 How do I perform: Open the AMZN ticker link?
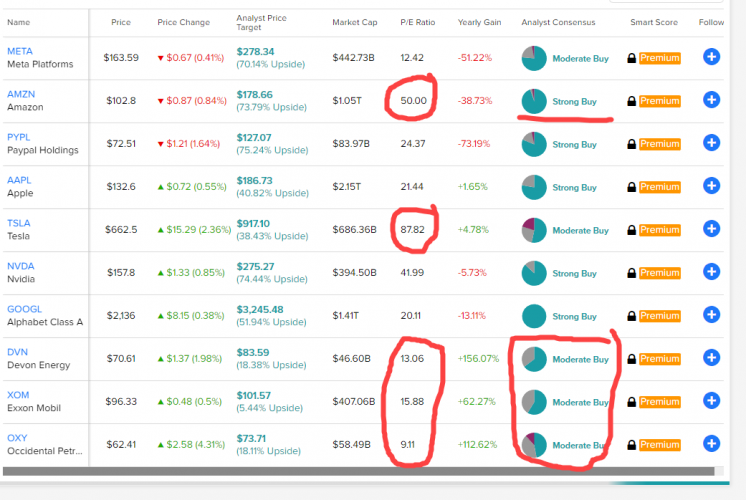tap(21, 94)
